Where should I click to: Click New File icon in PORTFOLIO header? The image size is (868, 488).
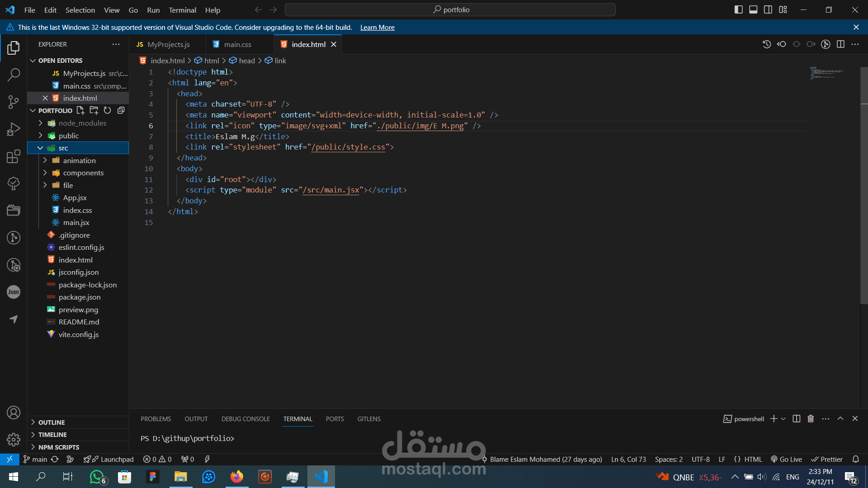80,110
